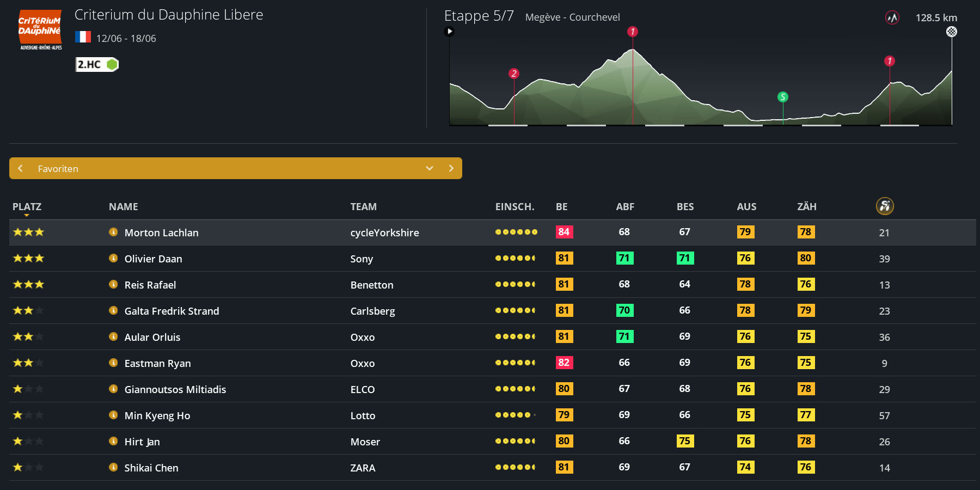Go to previous list with left chevron
Screen dimensions: 980x490
click(x=20, y=168)
